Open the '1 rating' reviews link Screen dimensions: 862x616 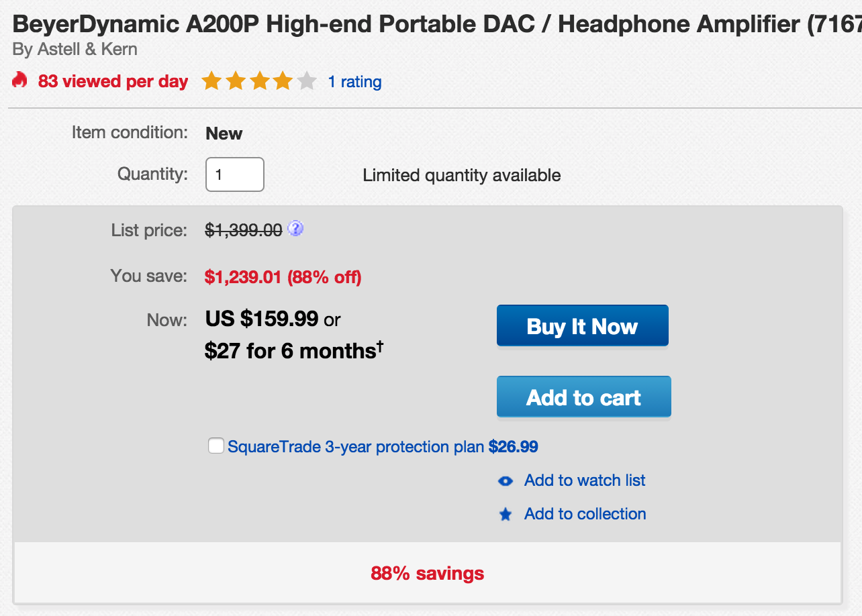click(x=354, y=82)
